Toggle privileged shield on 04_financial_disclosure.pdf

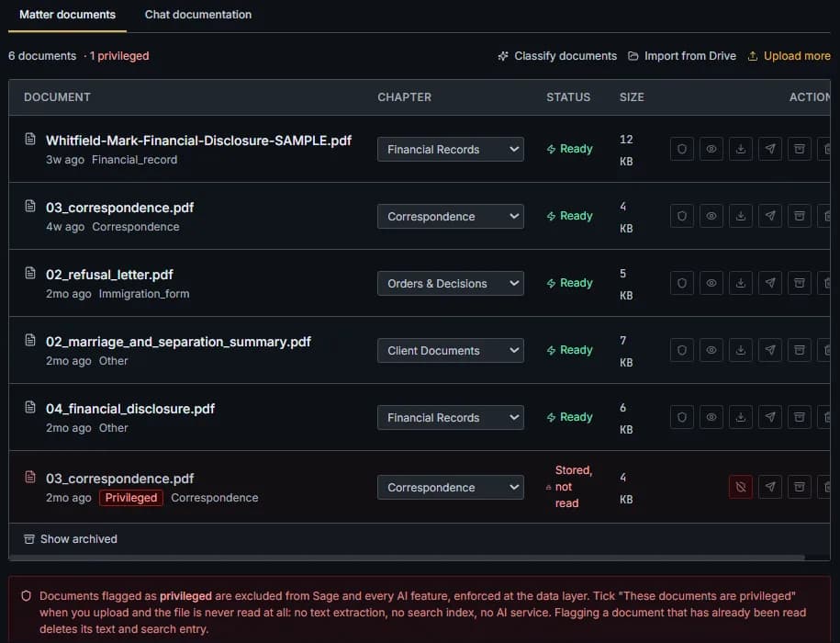point(681,417)
